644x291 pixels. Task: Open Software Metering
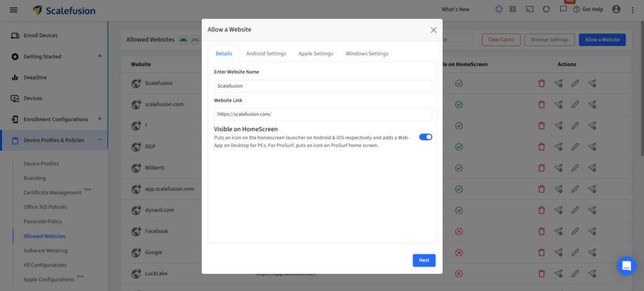pos(45,250)
